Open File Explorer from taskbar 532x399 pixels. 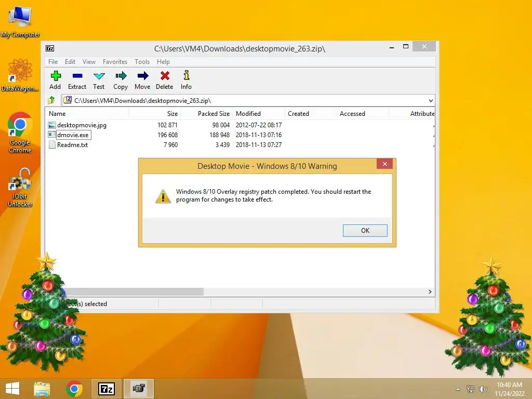coord(42,389)
